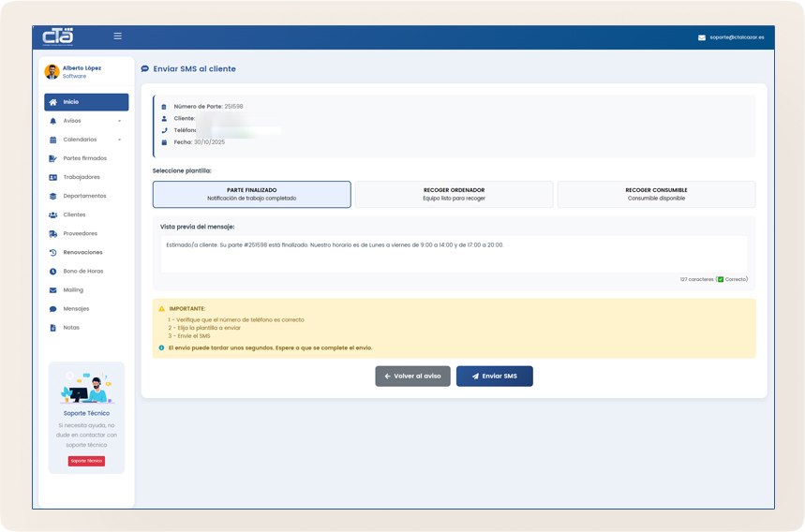805x532 pixels.
Task: Click the layers icon for Departamentos
Action: click(x=52, y=196)
